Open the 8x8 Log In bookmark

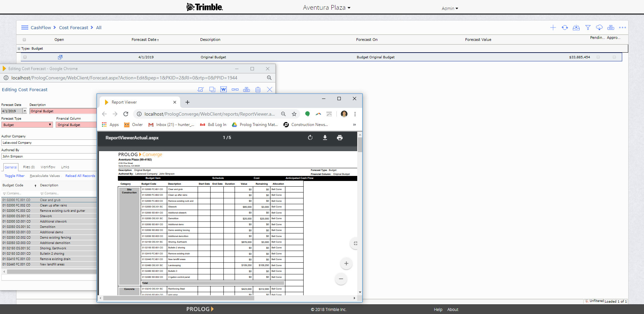[213, 125]
